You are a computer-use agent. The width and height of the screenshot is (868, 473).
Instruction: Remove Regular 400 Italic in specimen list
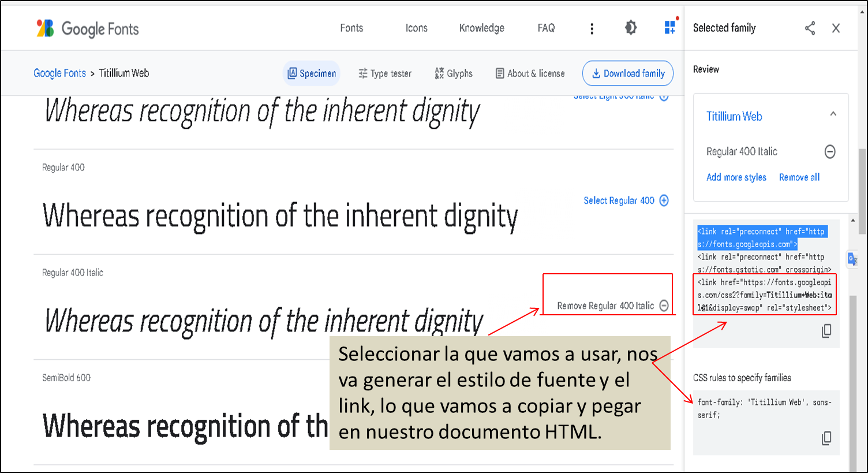coord(613,306)
